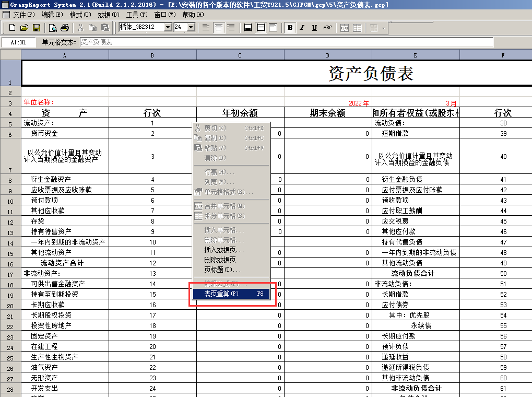Apply center alignment from the toolbar
Screen dimensions: 532x397
(x=218, y=27)
